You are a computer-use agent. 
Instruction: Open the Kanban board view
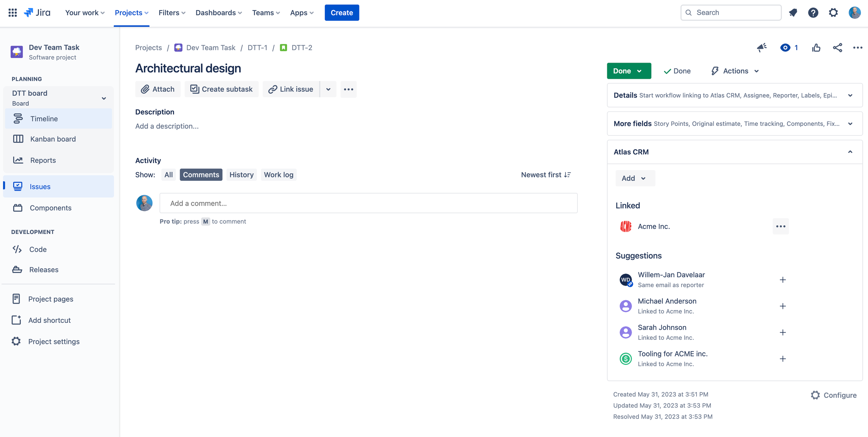pyautogui.click(x=53, y=139)
